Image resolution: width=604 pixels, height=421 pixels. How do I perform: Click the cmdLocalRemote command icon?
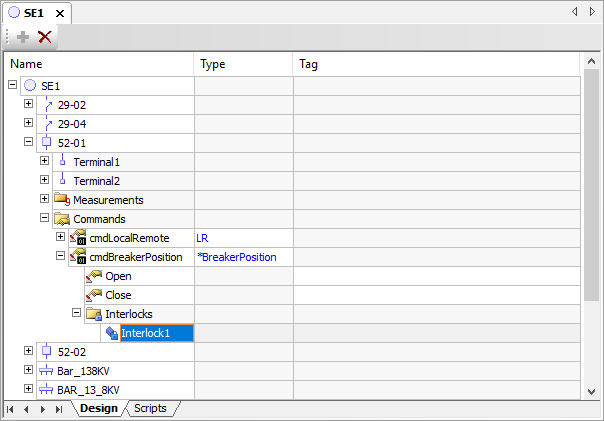coord(77,238)
